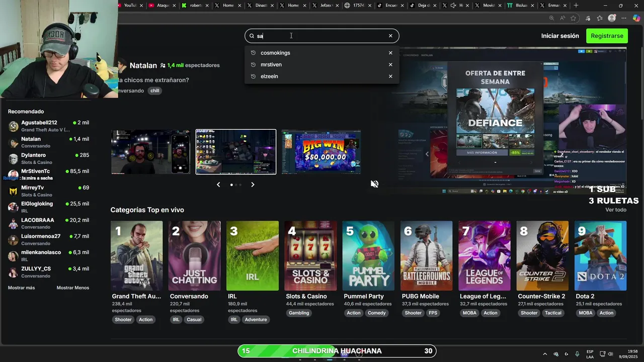Screen dimensions: 644x362
Task: Switch to the TikTok 'Encuer' browser tab
Action: click(391, 6)
